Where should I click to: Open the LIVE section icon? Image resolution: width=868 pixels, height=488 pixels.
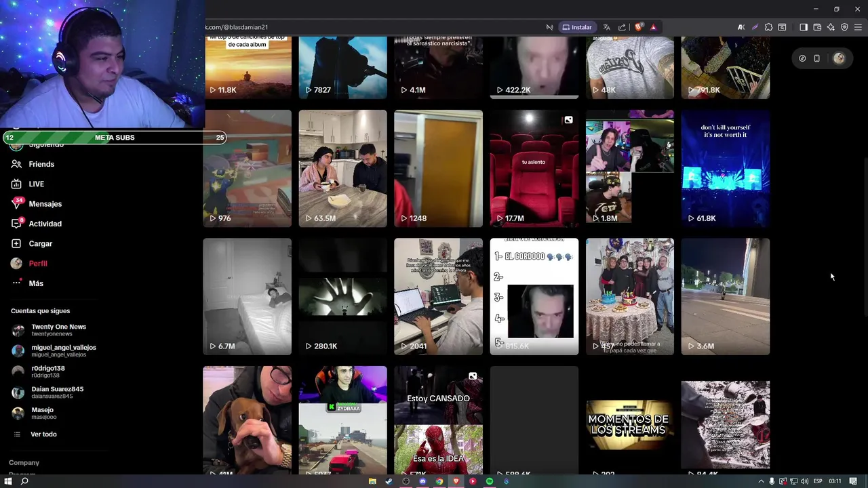point(16,184)
